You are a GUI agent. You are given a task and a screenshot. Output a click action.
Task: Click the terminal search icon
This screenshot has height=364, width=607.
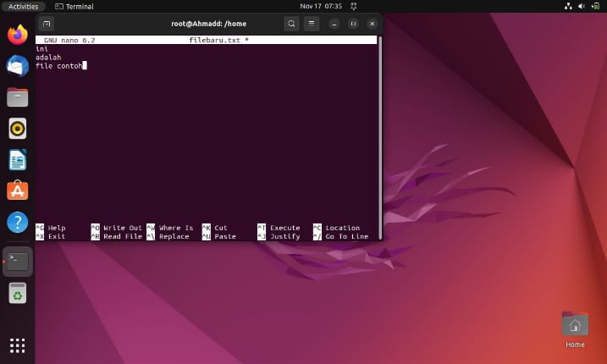coord(291,24)
